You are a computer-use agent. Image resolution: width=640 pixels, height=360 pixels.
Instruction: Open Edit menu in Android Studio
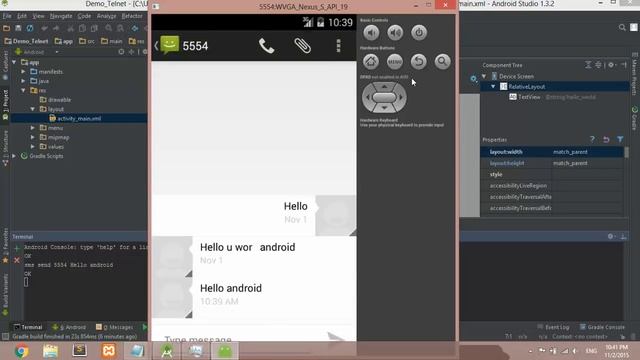pyautogui.click(x=22, y=16)
